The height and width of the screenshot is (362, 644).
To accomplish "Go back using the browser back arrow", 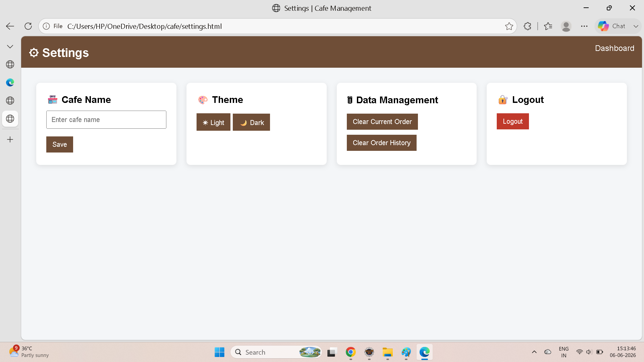I will pyautogui.click(x=10, y=26).
